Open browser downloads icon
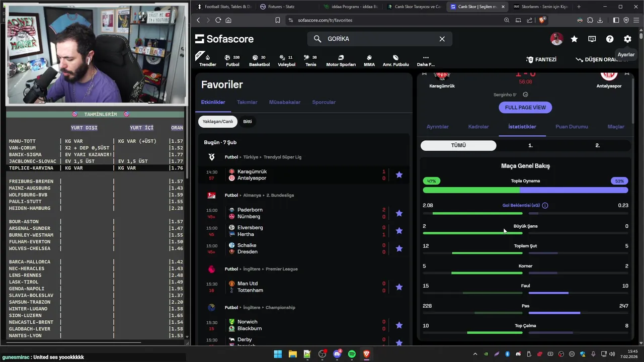The image size is (644, 362). 600,20
